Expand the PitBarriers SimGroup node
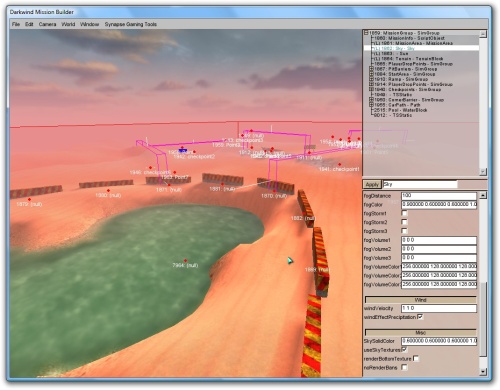Image resolution: width=500 pixels, height=390 pixels. pyautogui.click(x=371, y=69)
